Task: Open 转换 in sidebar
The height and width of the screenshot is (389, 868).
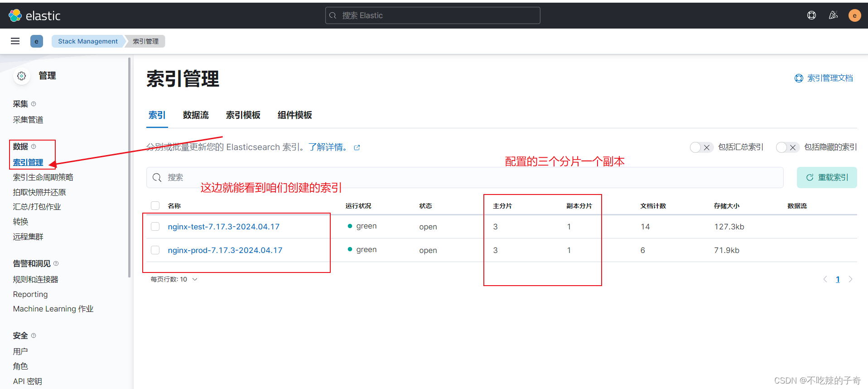Action: (20, 222)
